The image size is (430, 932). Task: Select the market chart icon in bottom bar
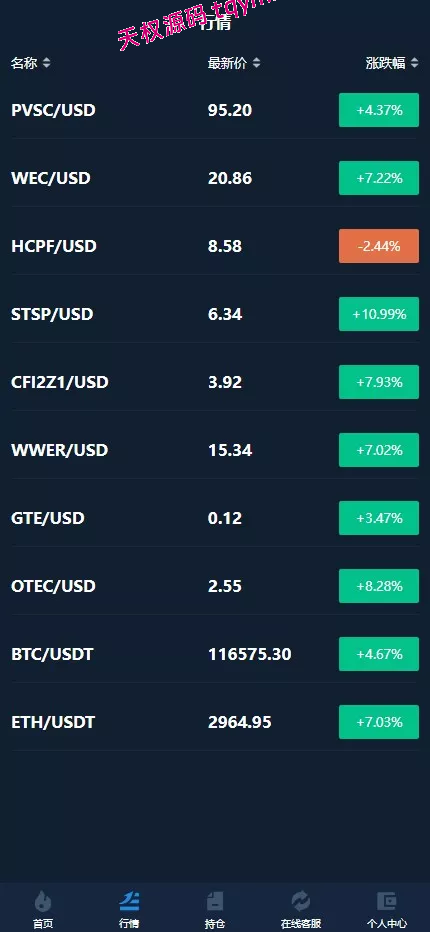(129, 901)
